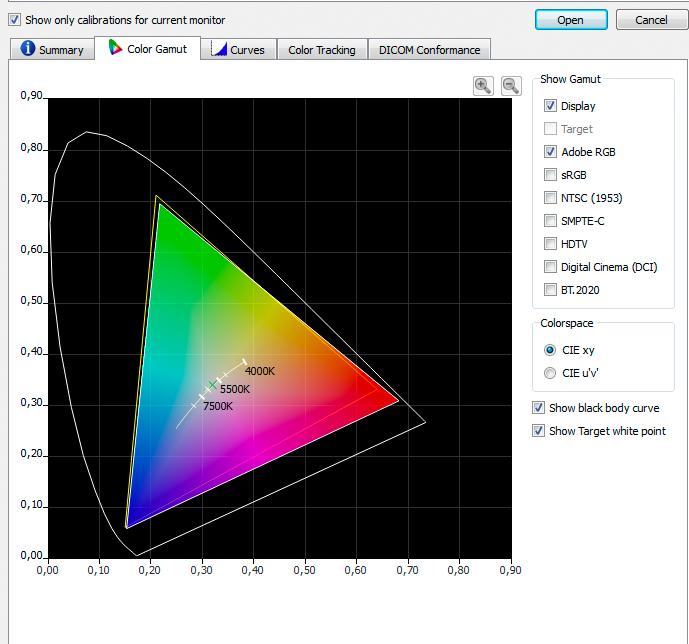Uncheck Show only calibrations for current monitor

click(x=15, y=20)
